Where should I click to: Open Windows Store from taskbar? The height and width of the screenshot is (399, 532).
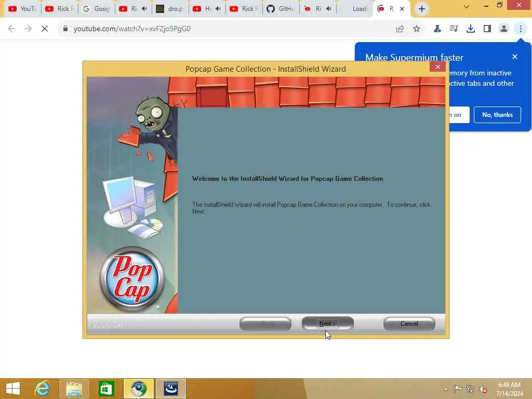tap(106, 389)
